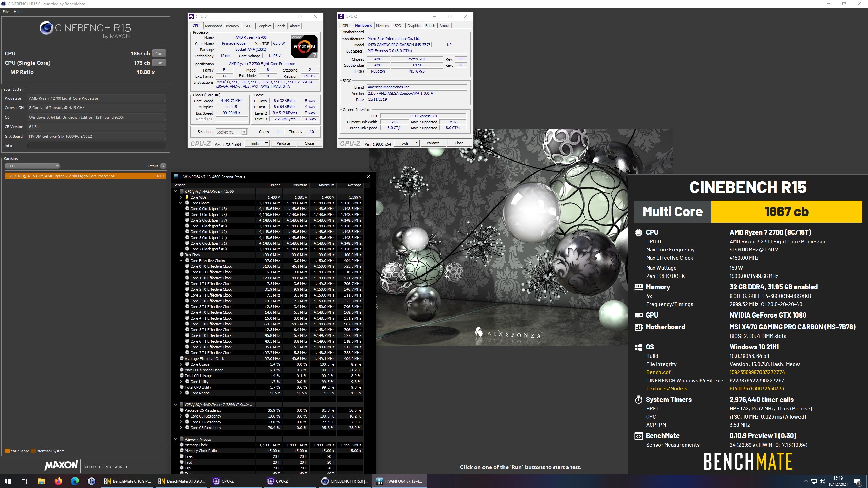Open the Socket #1 selection dropdown
868x488 pixels.
[x=231, y=132]
